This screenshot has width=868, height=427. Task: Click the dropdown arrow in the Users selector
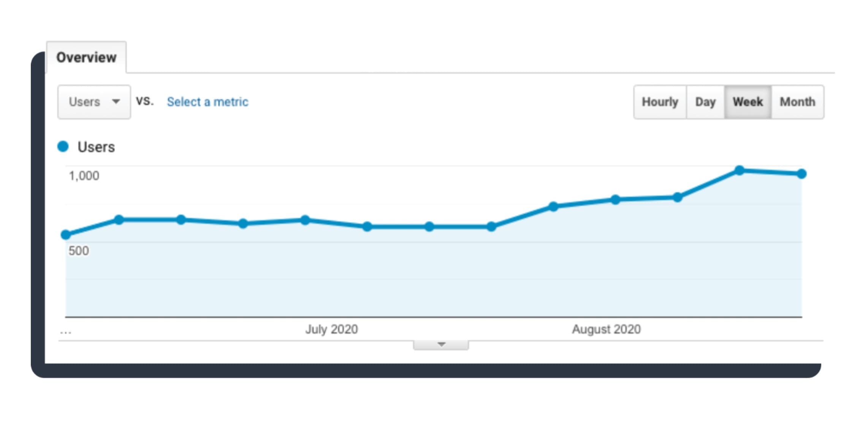(116, 102)
